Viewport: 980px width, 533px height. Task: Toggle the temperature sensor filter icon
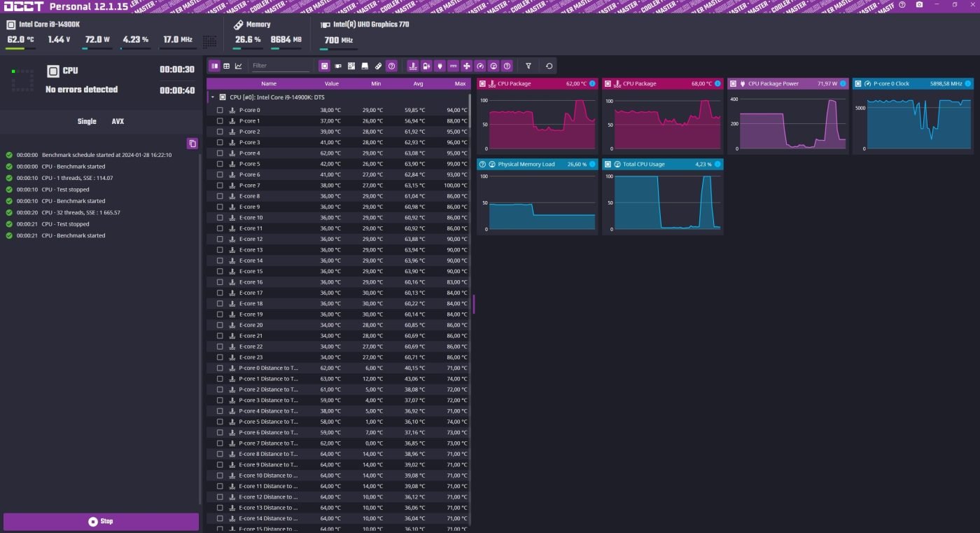pos(413,66)
